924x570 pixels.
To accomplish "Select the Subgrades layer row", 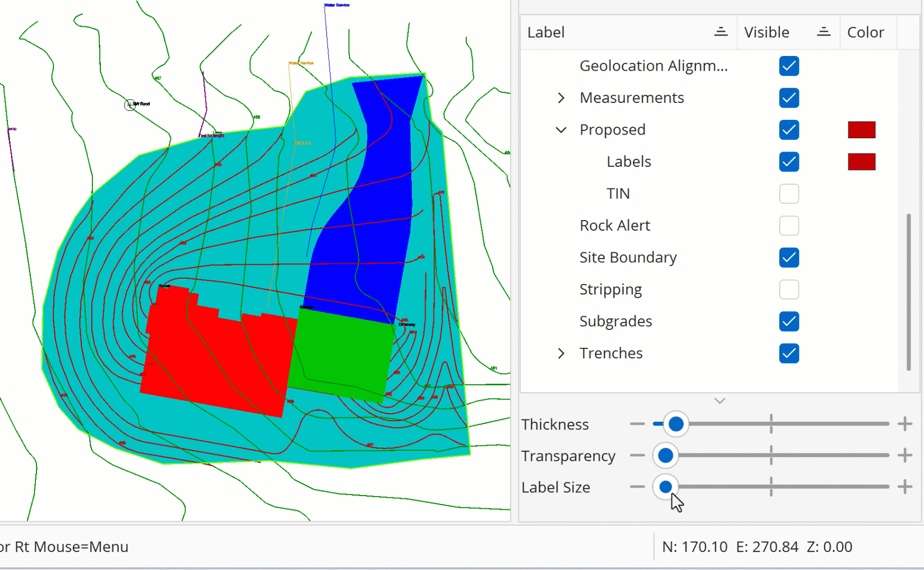I will 616,321.
